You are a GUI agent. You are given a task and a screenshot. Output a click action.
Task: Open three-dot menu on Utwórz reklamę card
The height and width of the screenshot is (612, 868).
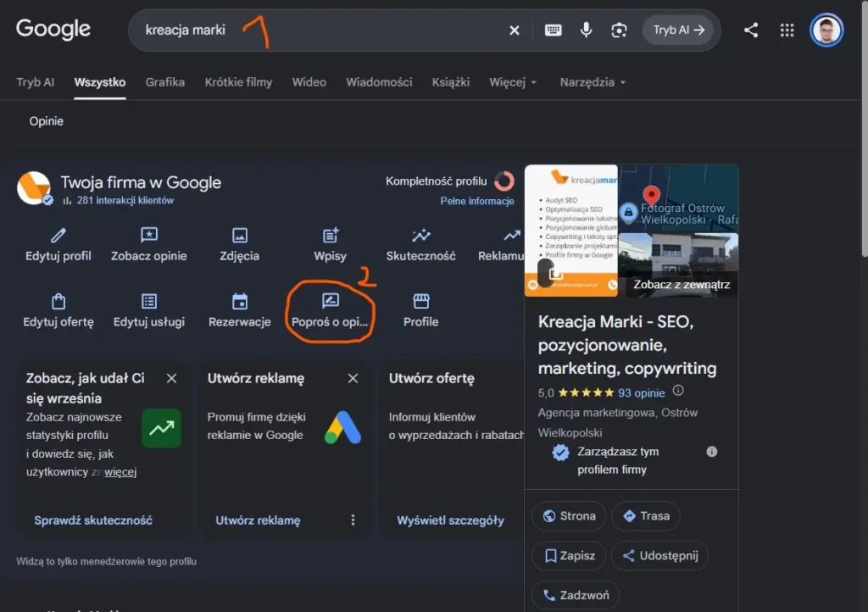point(353,520)
